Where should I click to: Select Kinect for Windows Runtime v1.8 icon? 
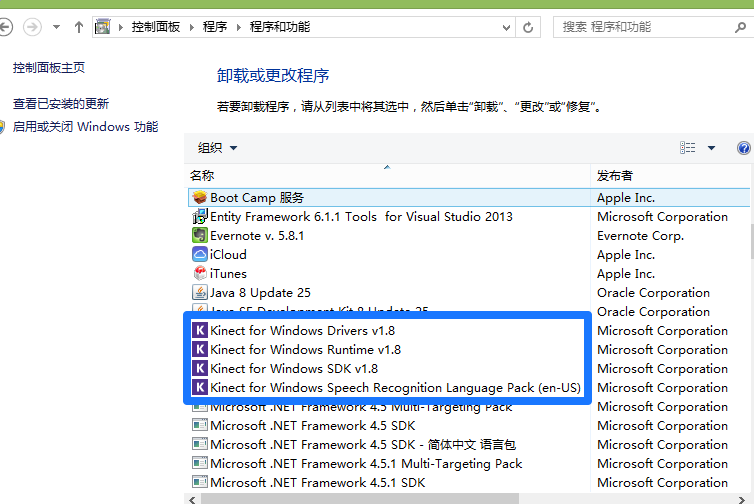click(x=200, y=350)
